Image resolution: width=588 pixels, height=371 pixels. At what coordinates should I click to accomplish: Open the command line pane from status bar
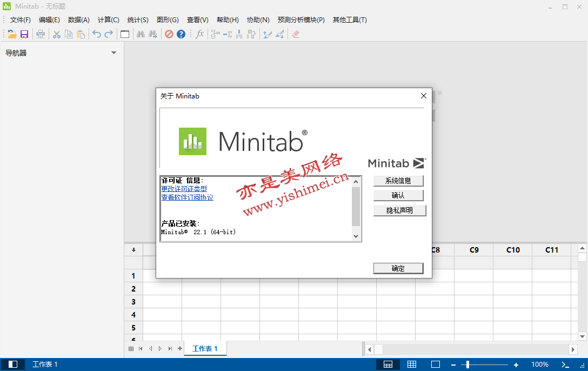click(565, 365)
